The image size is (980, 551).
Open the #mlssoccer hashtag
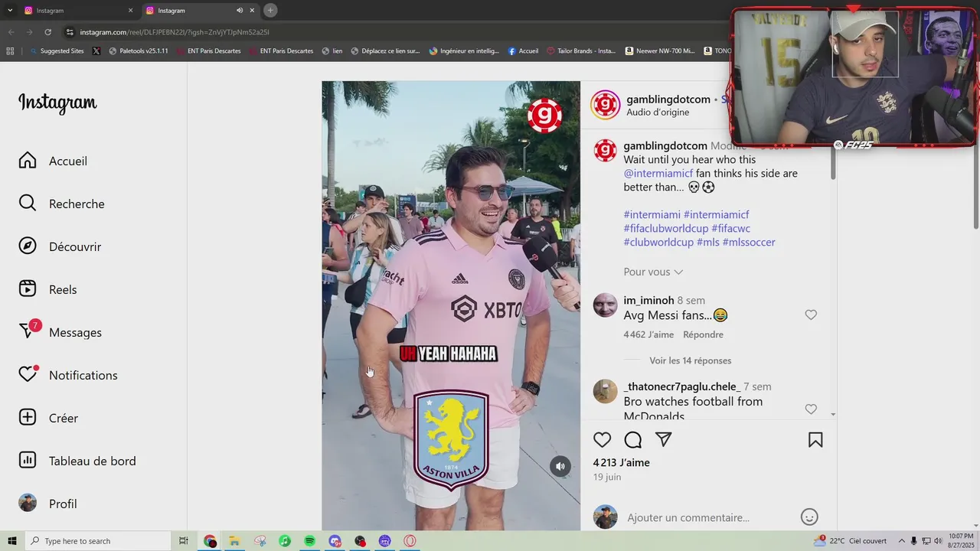[749, 242]
